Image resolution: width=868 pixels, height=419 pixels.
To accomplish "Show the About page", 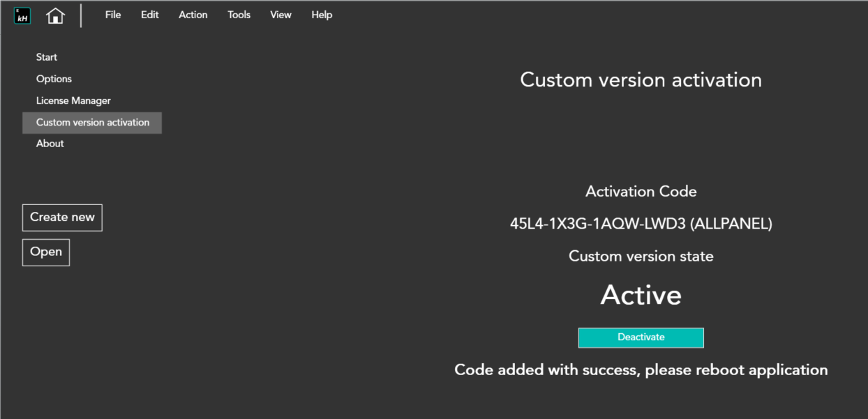I will click(x=50, y=144).
